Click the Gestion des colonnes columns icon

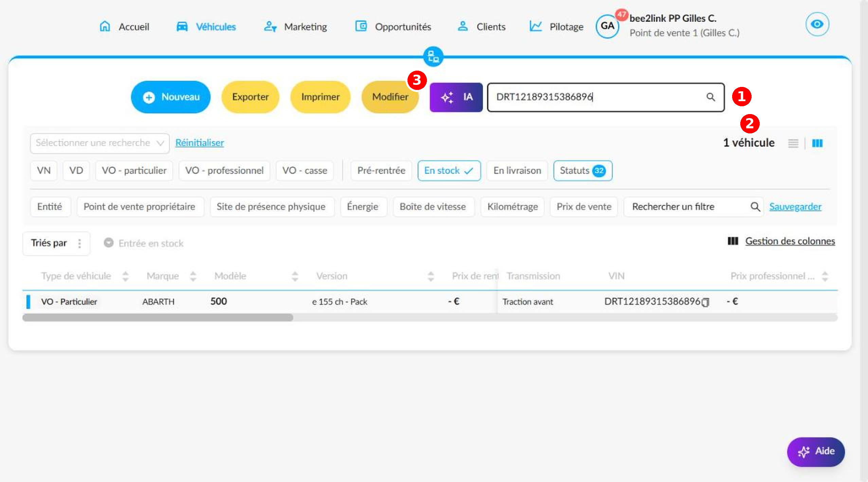pos(733,241)
